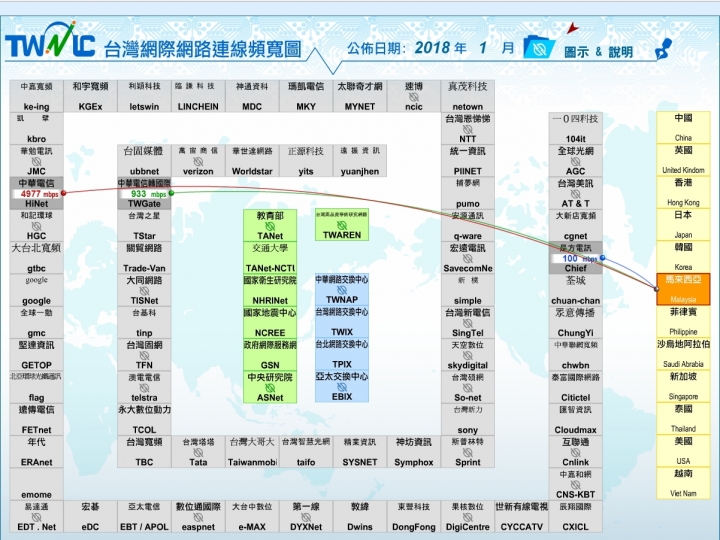
Task: Click the link icon in the Sprint cell
Action: (467, 453)
